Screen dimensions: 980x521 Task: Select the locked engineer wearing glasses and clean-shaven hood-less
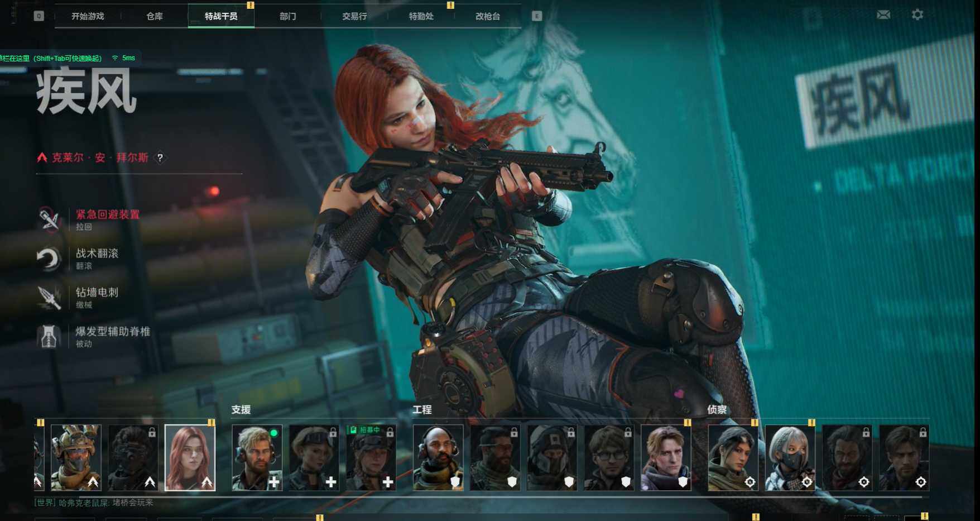pos(609,457)
